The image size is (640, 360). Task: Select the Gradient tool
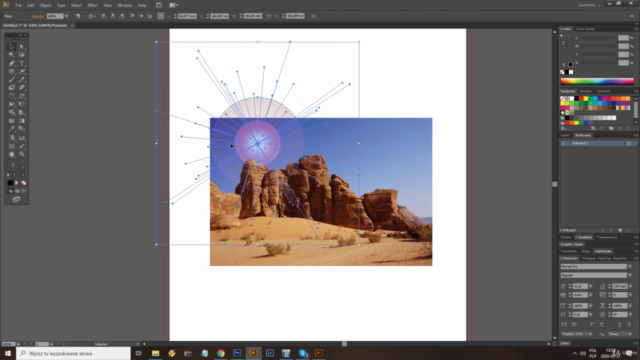pyautogui.click(x=22, y=121)
